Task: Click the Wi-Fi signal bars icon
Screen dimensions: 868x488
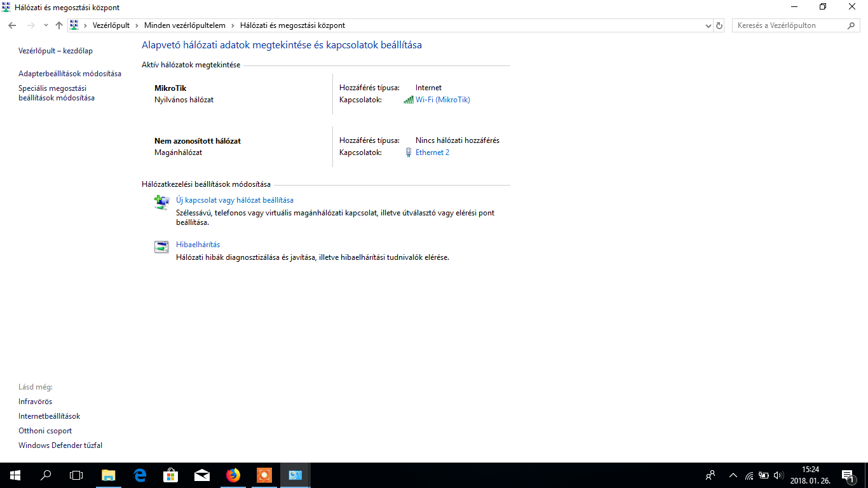Action: (x=409, y=100)
